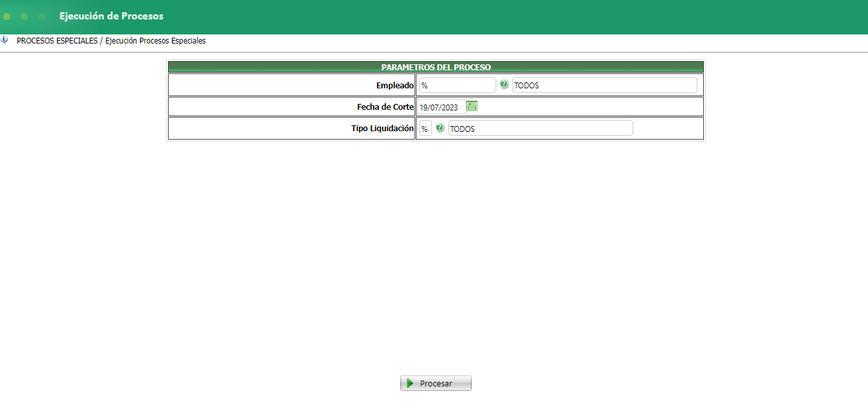The width and height of the screenshot is (868, 415).
Task: Click the Ejecución de Procesos title
Action: point(112,16)
